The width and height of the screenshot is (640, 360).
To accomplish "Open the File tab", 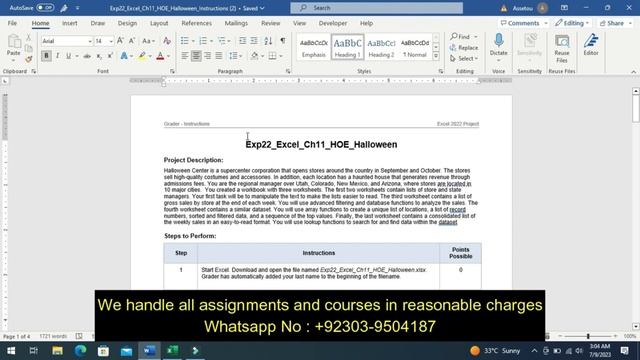I will (x=12, y=23).
